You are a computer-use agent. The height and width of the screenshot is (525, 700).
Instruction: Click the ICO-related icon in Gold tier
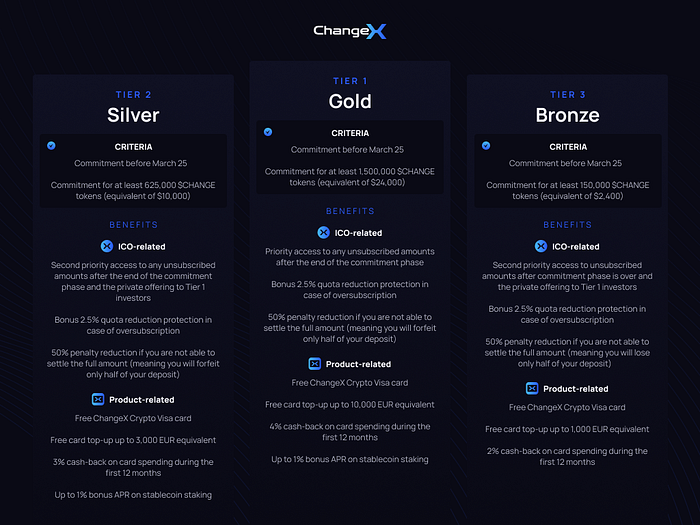coord(324,233)
